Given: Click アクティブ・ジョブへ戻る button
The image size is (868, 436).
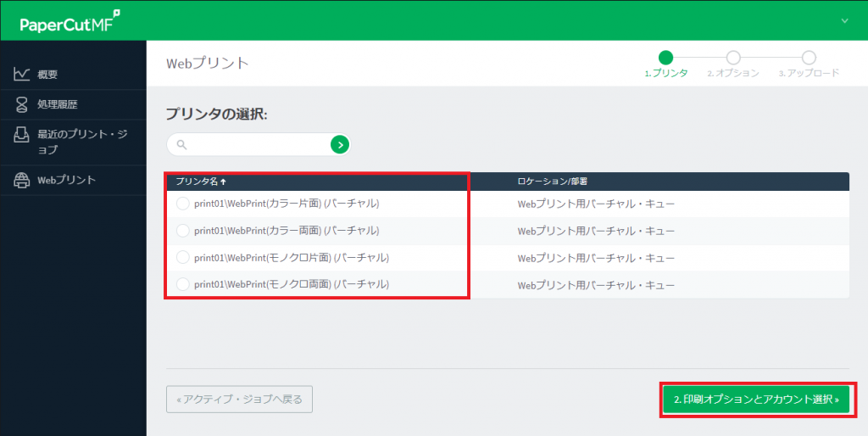Looking at the screenshot, I should [239, 399].
